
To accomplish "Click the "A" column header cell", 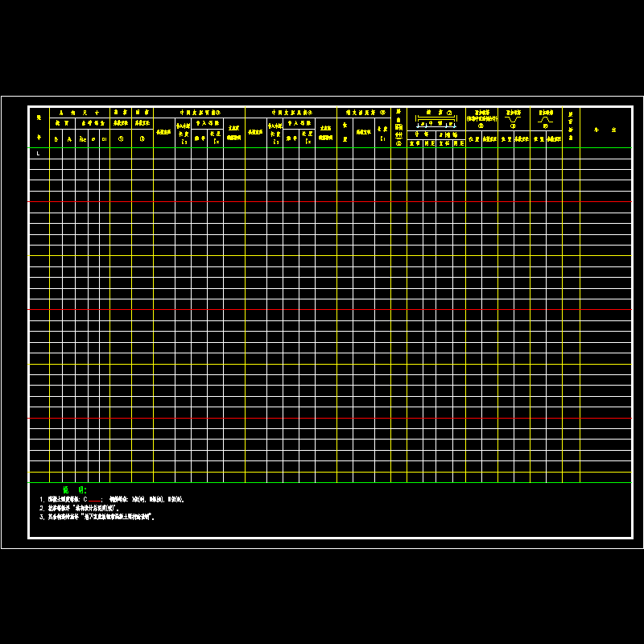I will (69, 139).
